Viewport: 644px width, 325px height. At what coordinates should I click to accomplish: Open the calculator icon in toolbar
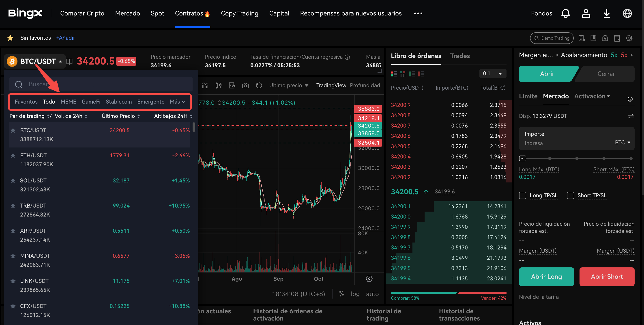coord(617,38)
